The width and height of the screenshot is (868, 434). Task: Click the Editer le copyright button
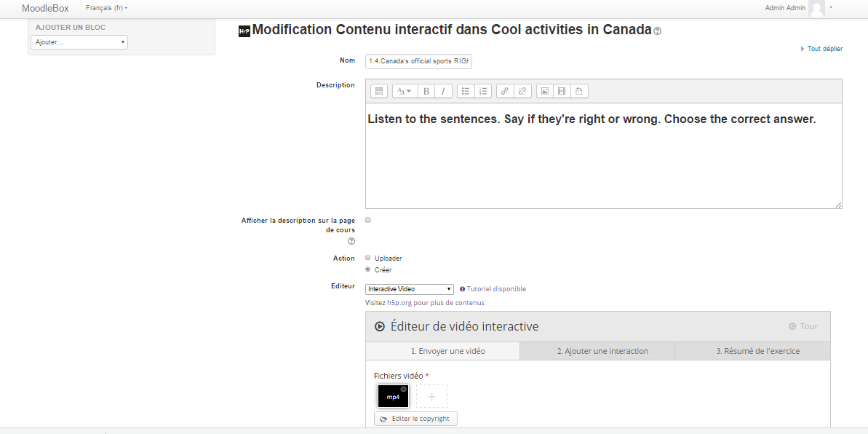(x=415, y=419)
